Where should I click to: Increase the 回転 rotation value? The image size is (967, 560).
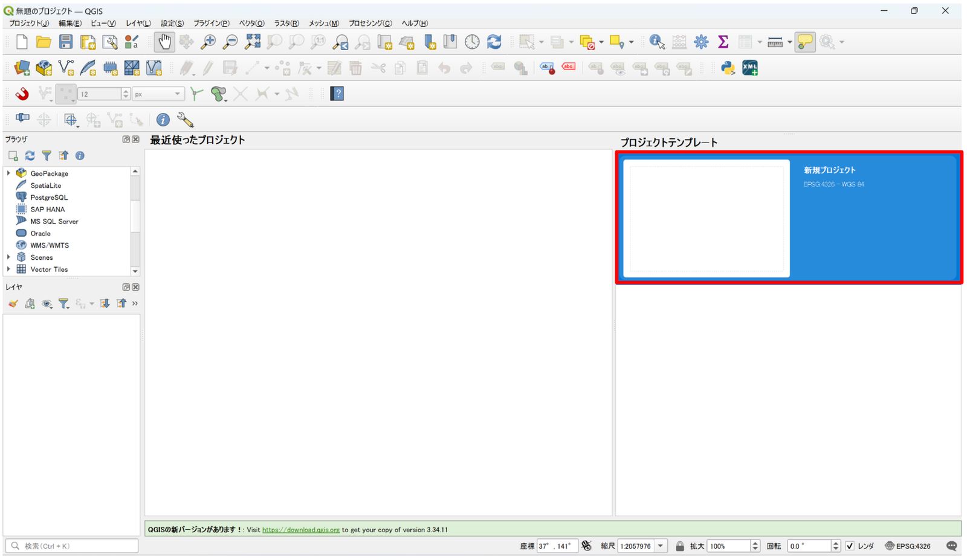pos(836,543)
